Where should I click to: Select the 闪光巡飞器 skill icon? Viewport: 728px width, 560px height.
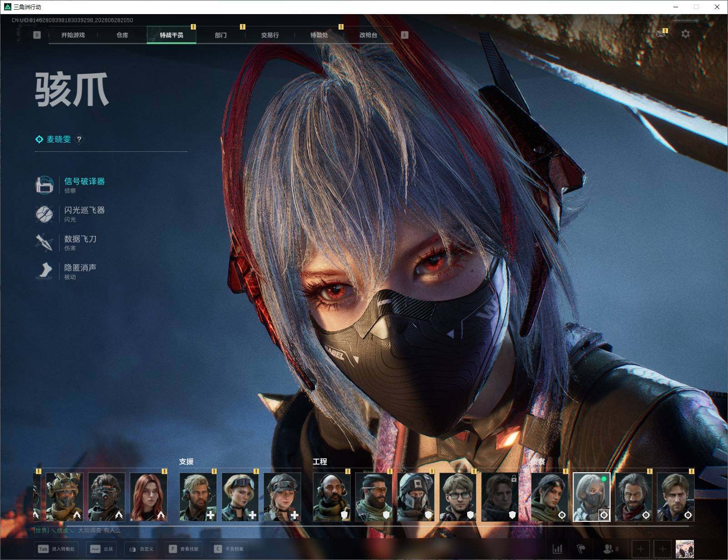click(45, 214)
